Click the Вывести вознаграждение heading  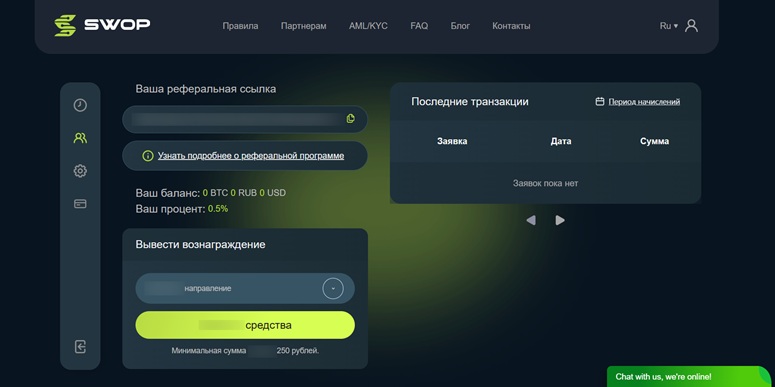[200, 245]
